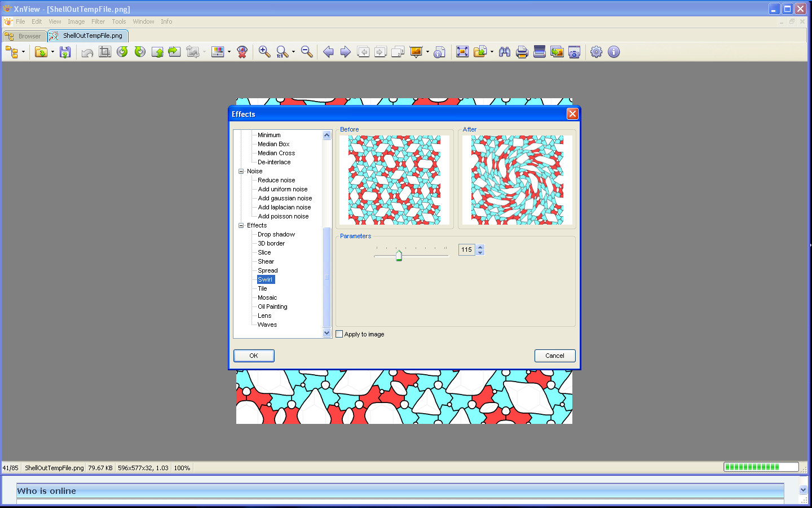Open dropdown arrow beside slideshow icon
The height and width of the screenshot is (508, 812).
pyautogui.click(x=427, y=52)
